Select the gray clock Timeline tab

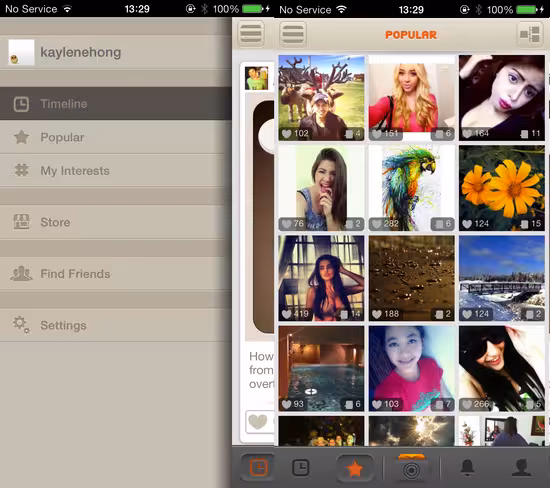301,468
